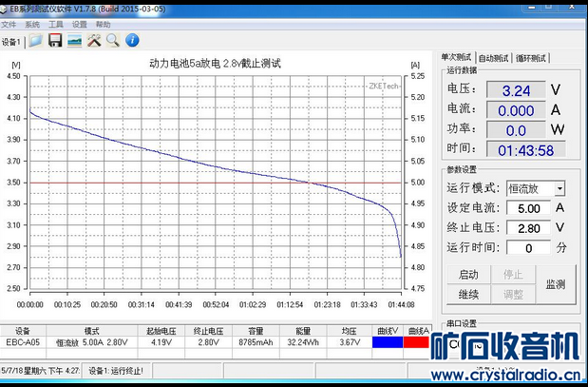Viewport: 588px width, 387px height.
Task: Switch to the 循环测试 tab
Action: click(531, 58)
